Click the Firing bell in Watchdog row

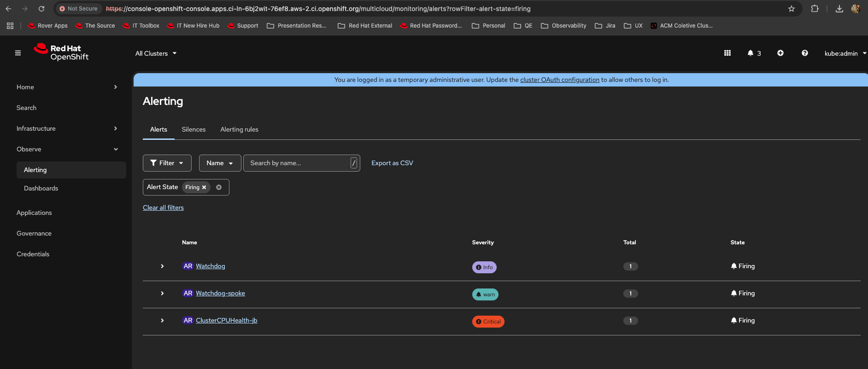[734, 266]
